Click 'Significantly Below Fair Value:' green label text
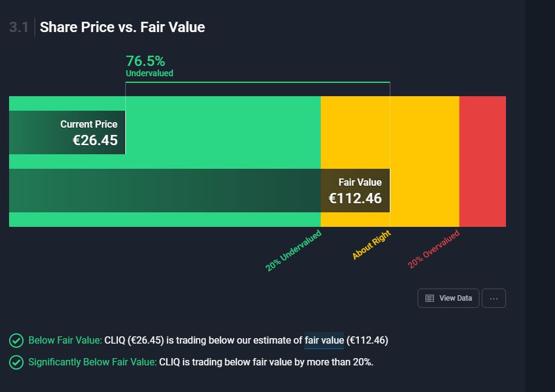555x392 pixels. tap(92, 362)
